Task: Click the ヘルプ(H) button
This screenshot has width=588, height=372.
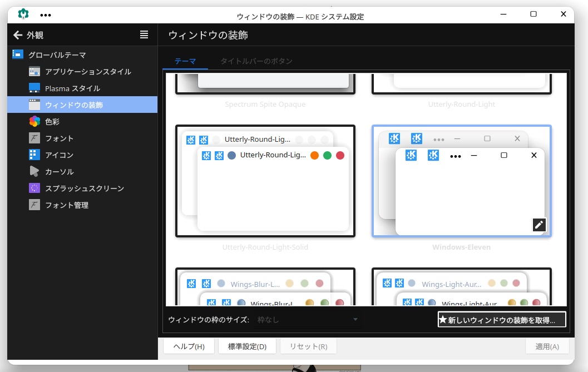Action: pos(189,346)
